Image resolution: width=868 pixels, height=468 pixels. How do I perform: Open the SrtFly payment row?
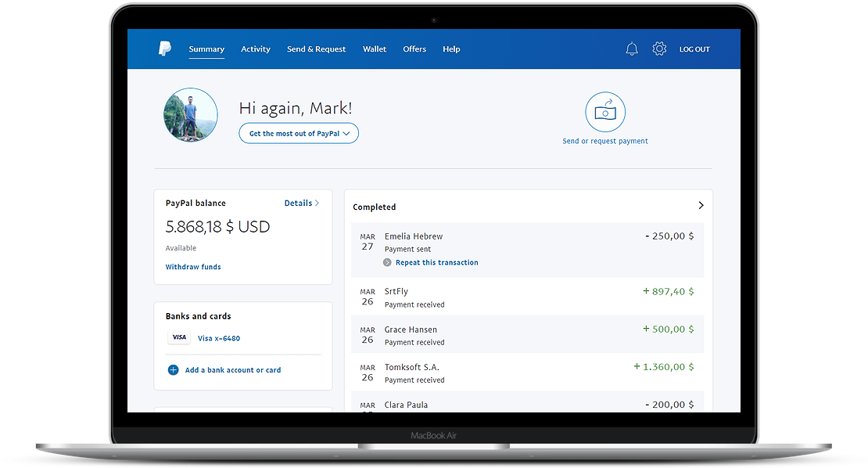(x=528, y=297)
